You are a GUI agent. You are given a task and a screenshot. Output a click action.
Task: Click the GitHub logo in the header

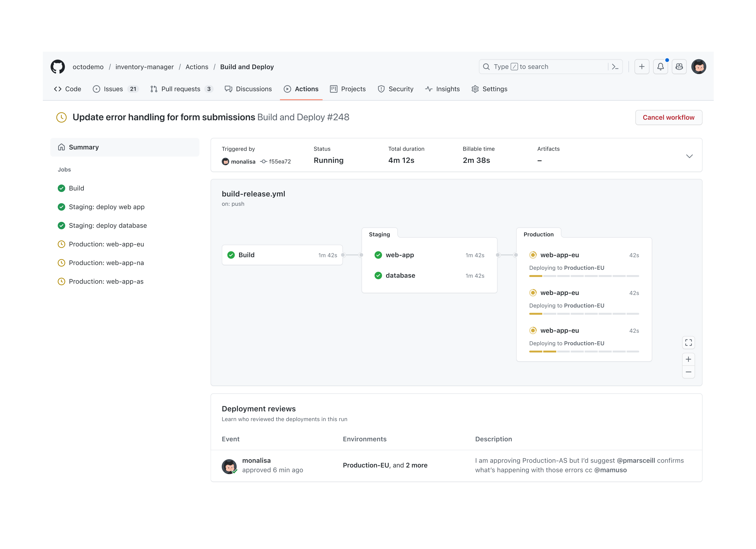tap(58, 66)
